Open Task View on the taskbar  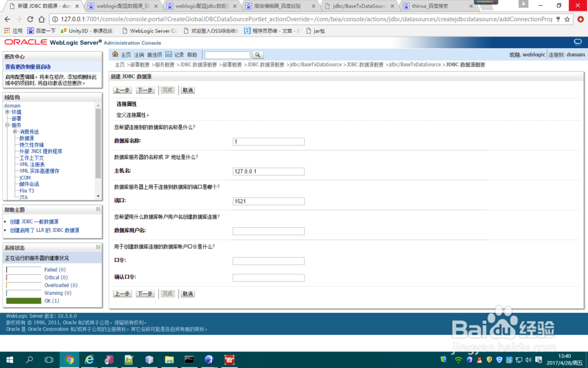(x=49, y=360)
